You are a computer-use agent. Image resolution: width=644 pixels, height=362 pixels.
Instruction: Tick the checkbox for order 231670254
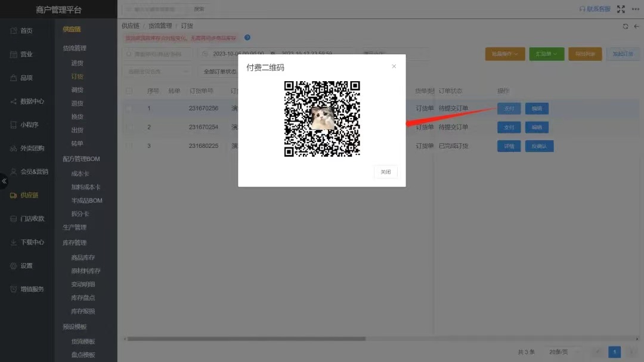129,127
